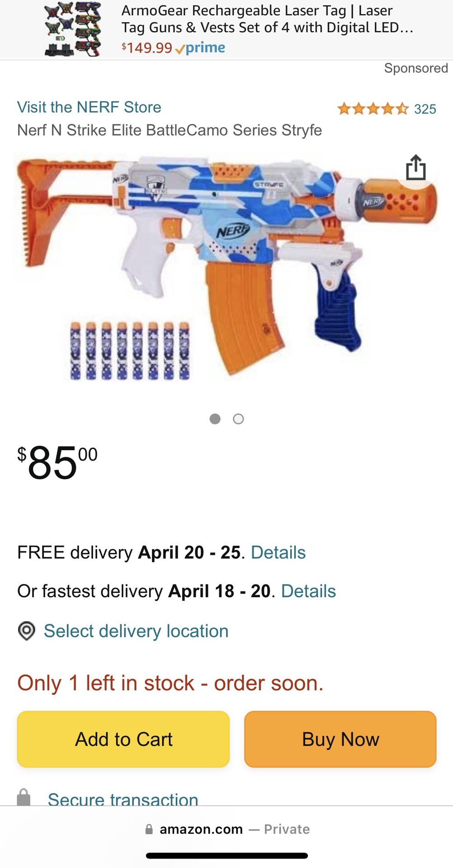The image size is (453, 868).
Task: Open the 325 reviews count
Action: (425, 109)
